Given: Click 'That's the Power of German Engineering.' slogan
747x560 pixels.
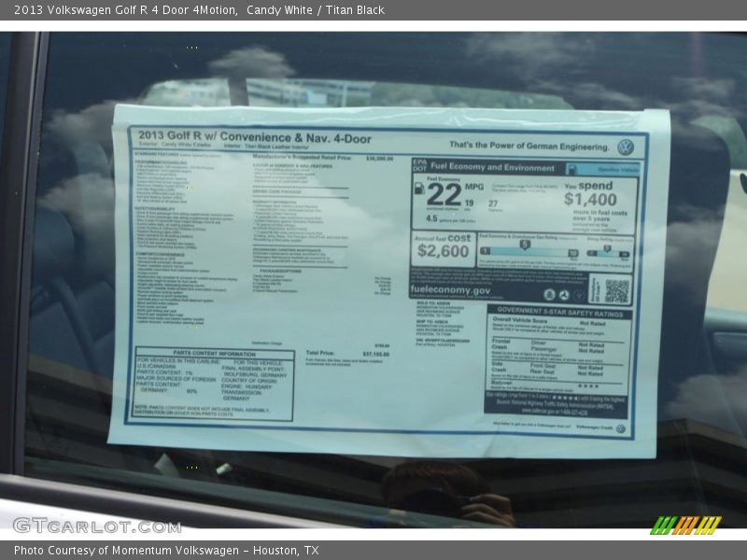Looking at the screenshot, I should click(x=529, y=146).
